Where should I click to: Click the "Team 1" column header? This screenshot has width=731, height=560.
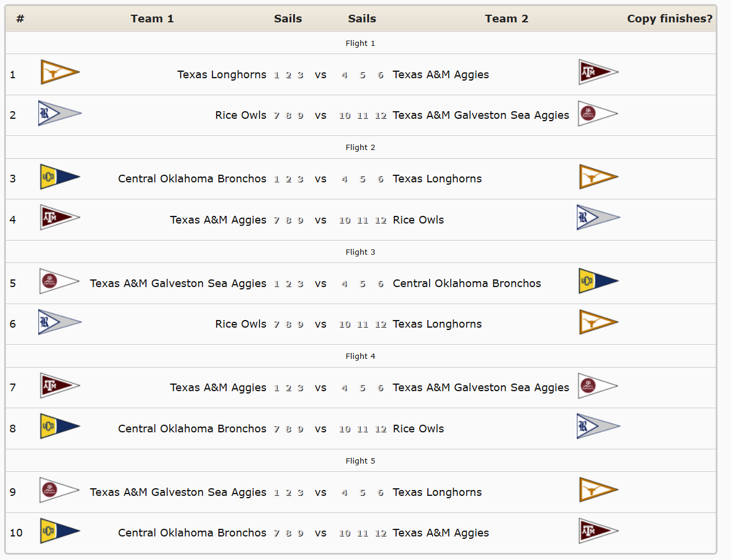(x=152, y=19)
